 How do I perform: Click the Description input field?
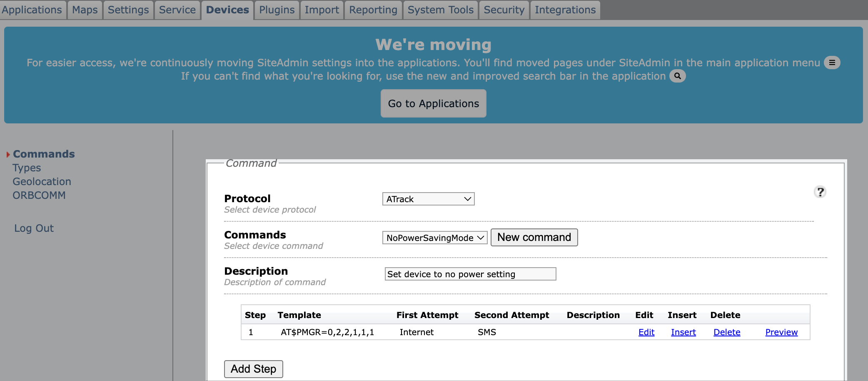[470, 274]
